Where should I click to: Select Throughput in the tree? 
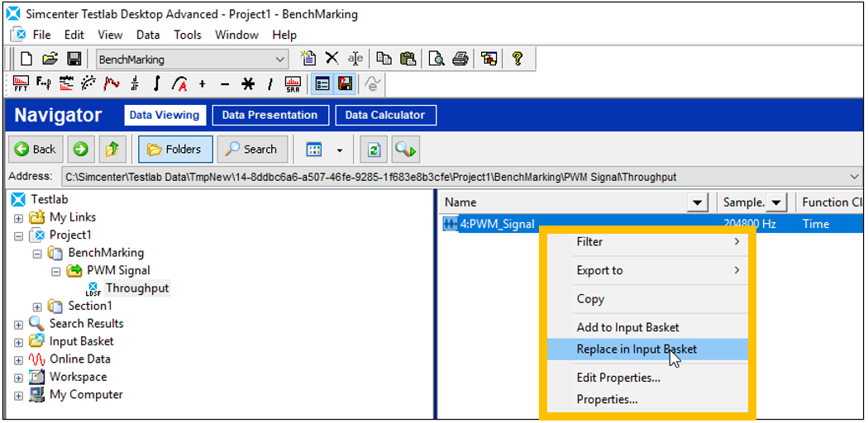[137, 288]
